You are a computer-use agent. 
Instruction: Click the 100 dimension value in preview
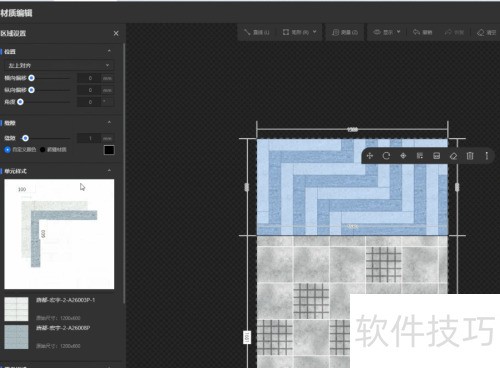tap(22, 189)
